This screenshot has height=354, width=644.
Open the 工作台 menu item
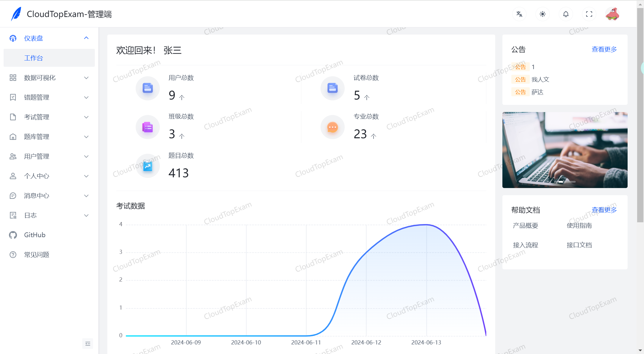33,58
